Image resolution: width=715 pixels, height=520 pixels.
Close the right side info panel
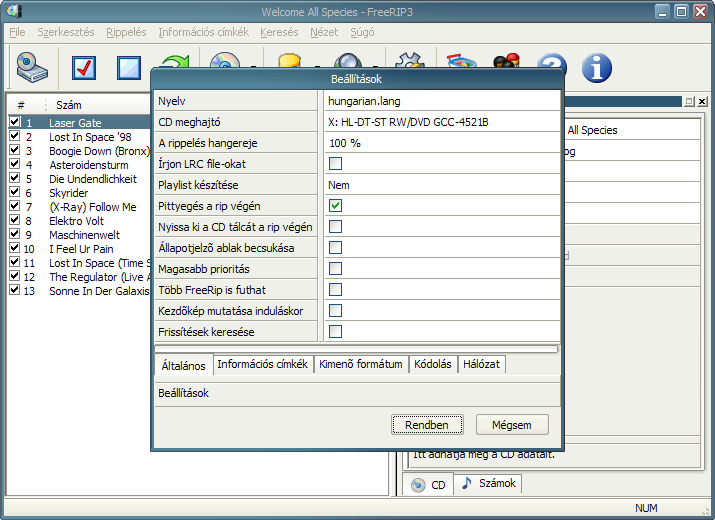(702, 101)
